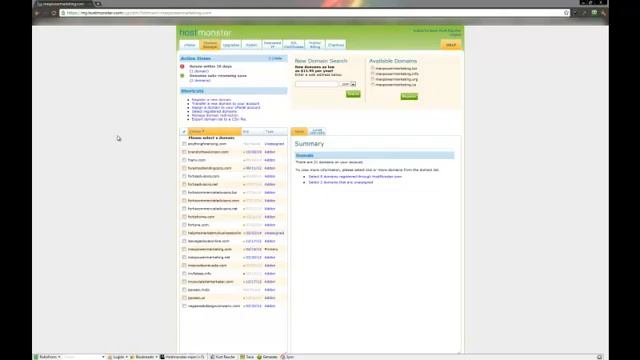Open the Bookmarks dropdown in RoboForm toolbar
This screenshot has height=360, width=640.
[144, 357]
